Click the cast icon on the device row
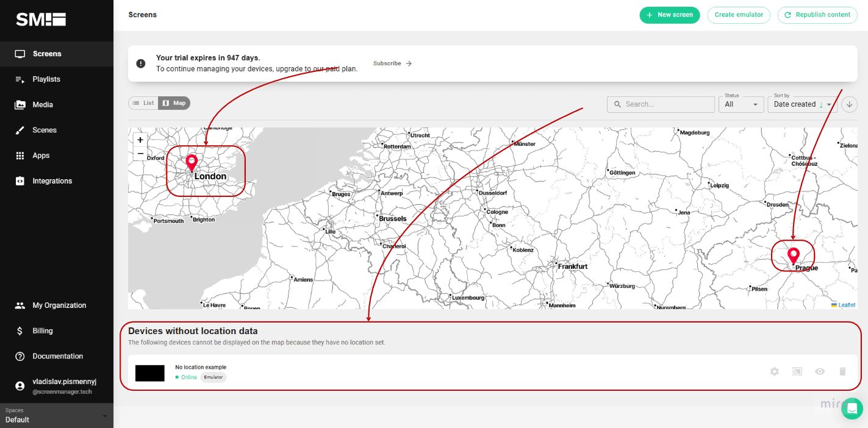The image size is (868, 428). [x=797, y=371]
